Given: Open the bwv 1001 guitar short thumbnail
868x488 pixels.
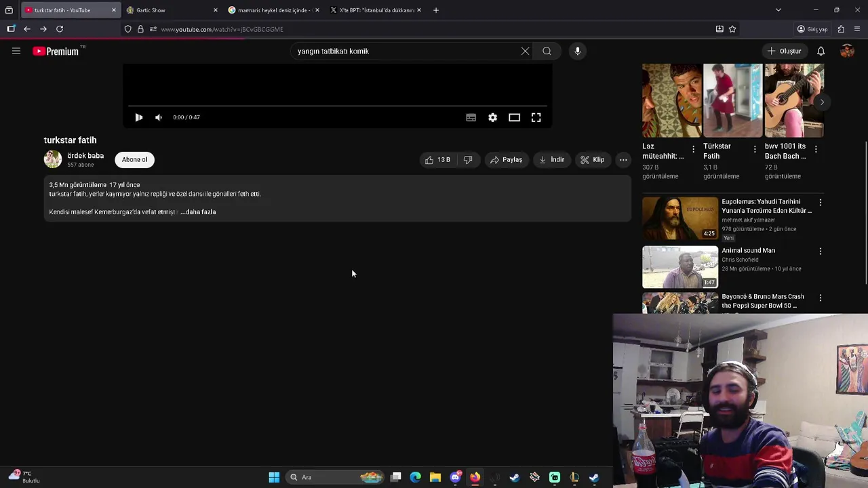Looking at the screenshot, I should [794, 100].
